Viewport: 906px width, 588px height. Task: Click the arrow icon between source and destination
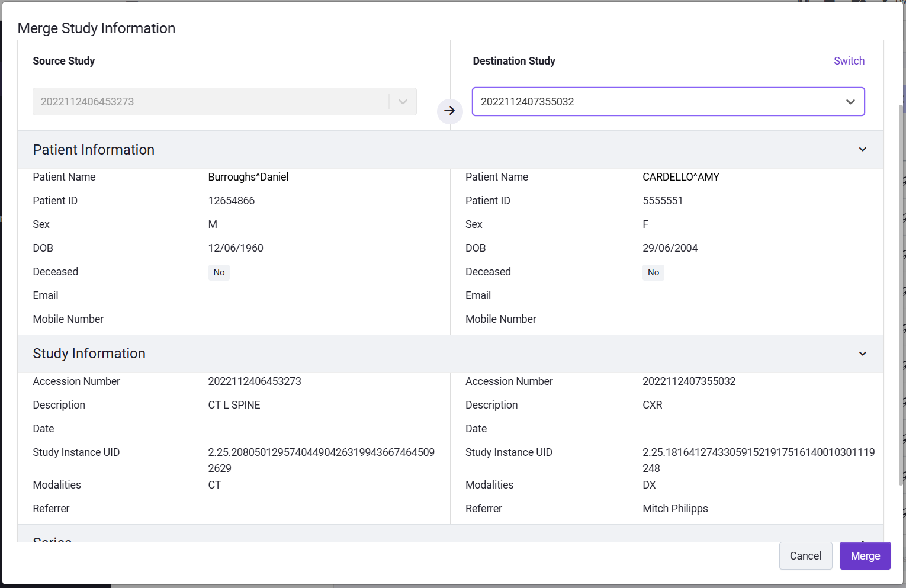(449, 111)
